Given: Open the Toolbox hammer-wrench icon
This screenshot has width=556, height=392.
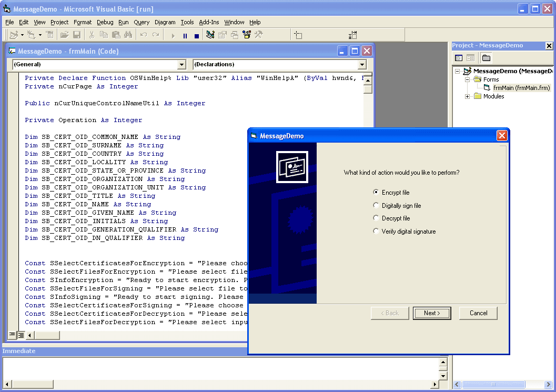Looking at the screenshot, I should point(258,35).
